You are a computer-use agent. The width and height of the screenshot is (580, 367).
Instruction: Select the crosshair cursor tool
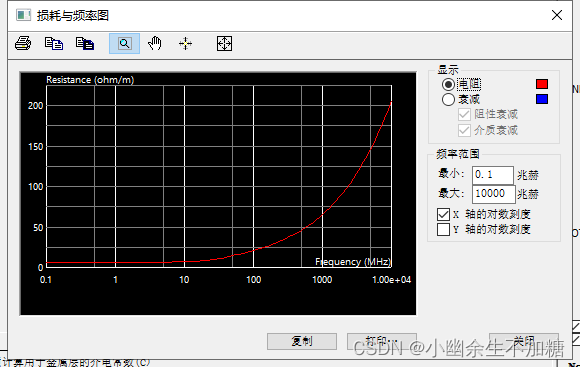[185, 44]
